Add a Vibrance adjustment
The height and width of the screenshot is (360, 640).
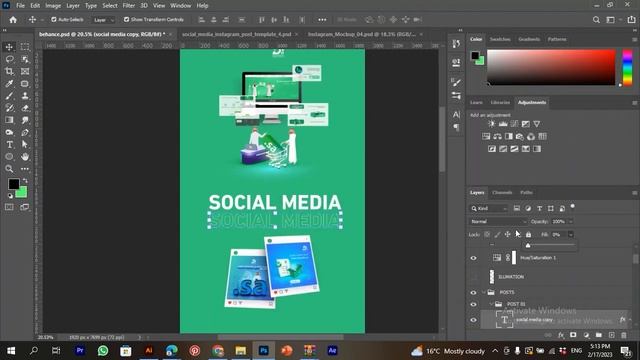pos(537,124)
